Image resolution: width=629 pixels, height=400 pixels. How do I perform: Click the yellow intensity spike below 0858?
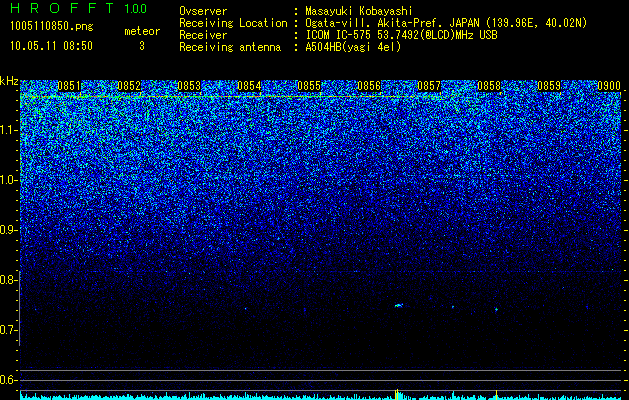coord(496,395)
